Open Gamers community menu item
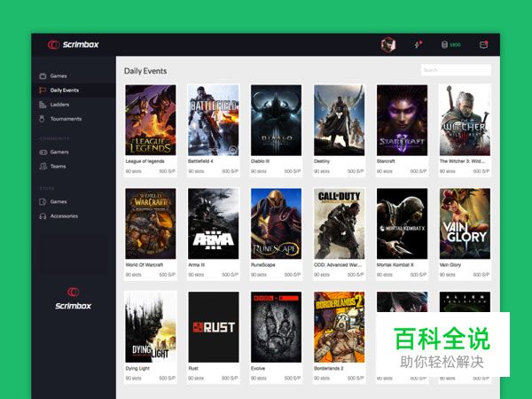532x399 pixels. click(x=59, y=152)
